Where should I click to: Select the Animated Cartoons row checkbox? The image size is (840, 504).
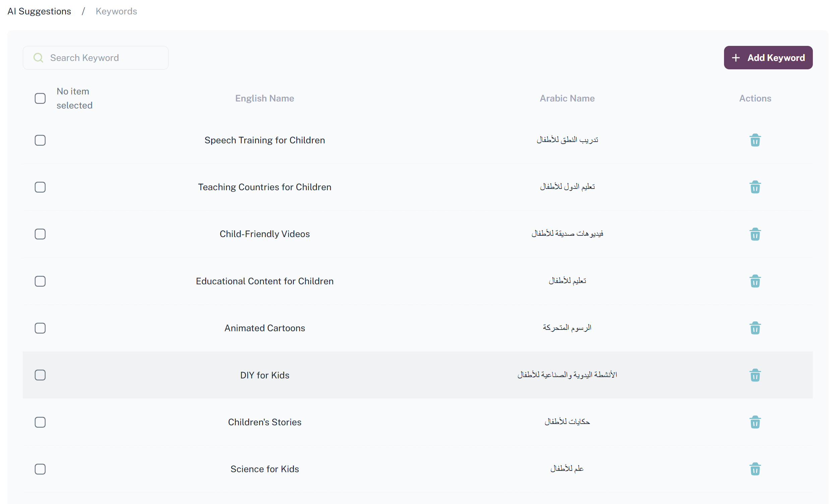point(40,328)
